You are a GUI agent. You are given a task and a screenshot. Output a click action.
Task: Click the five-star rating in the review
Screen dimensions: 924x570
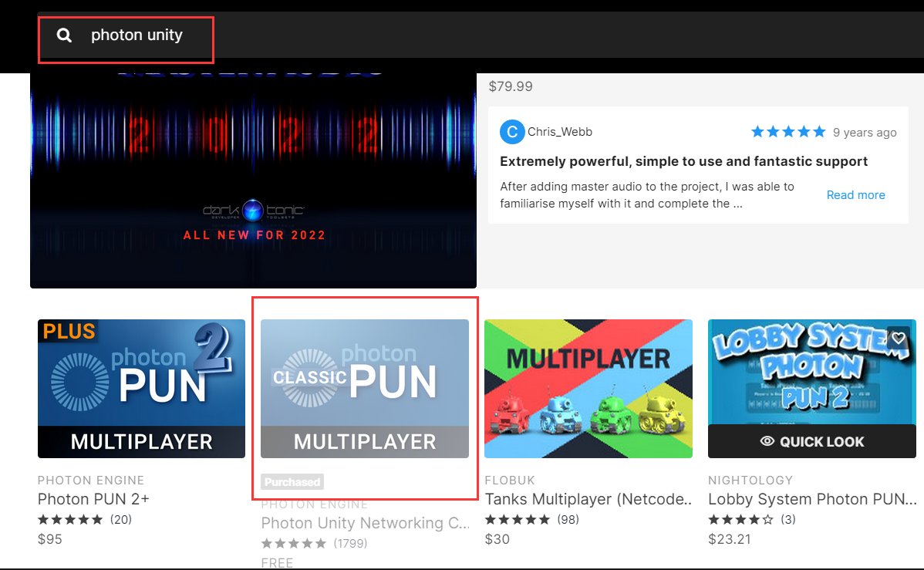788,132
